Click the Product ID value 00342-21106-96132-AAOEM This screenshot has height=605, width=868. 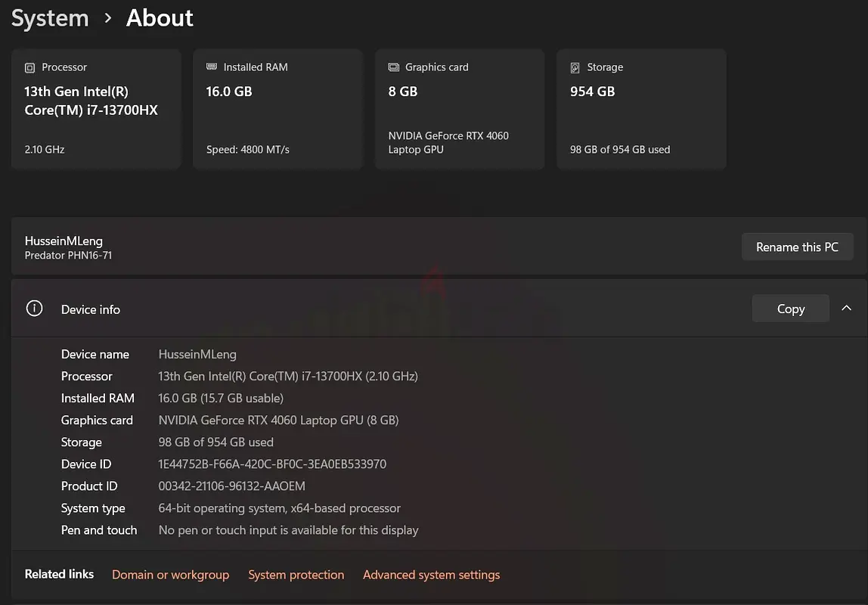click(x=231, y=486)
